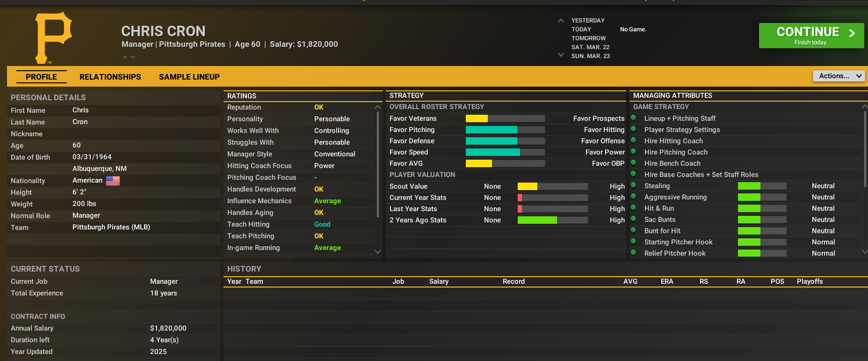Click the ERA column header in History
Screen dimensions: 868x361
667,281
